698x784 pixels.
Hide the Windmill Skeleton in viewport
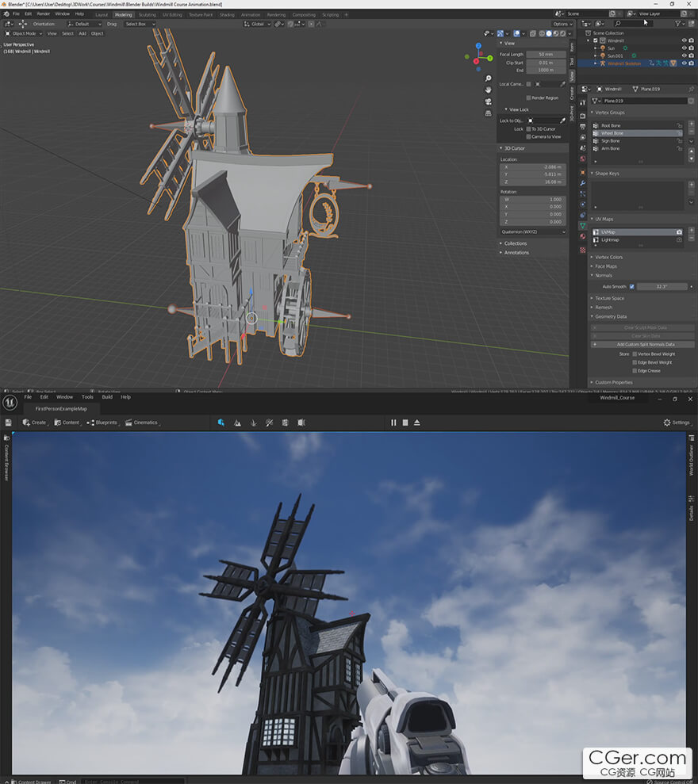pos(684,63)
